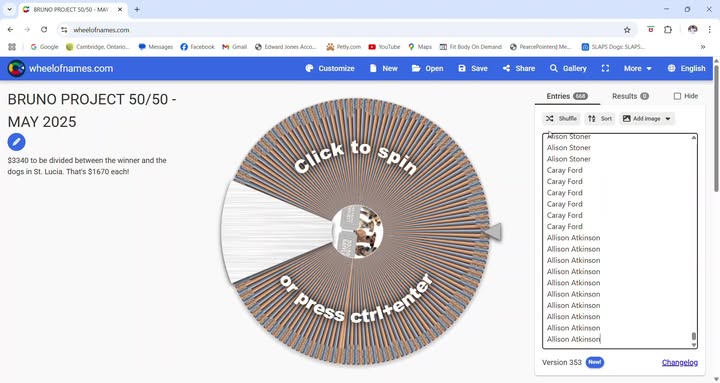Open the Gallery search
The width and height of the screenshot is (720, 383).
[568, 68]
